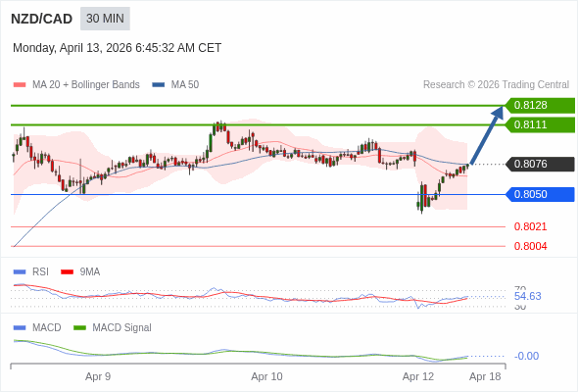Image resolution: width=578 pixels, height=392 pixels.
Task: Click the 0.8004 support level value
Action: click(x=530, y=246)
